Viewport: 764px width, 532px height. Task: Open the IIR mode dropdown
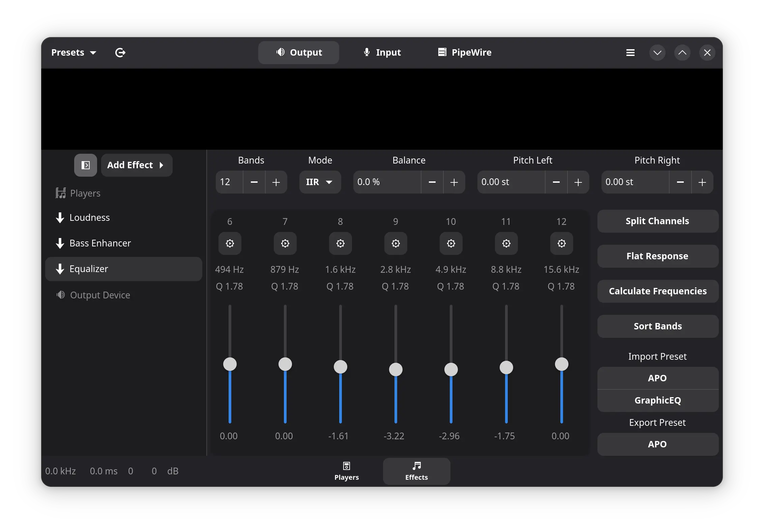pos(320,182)
